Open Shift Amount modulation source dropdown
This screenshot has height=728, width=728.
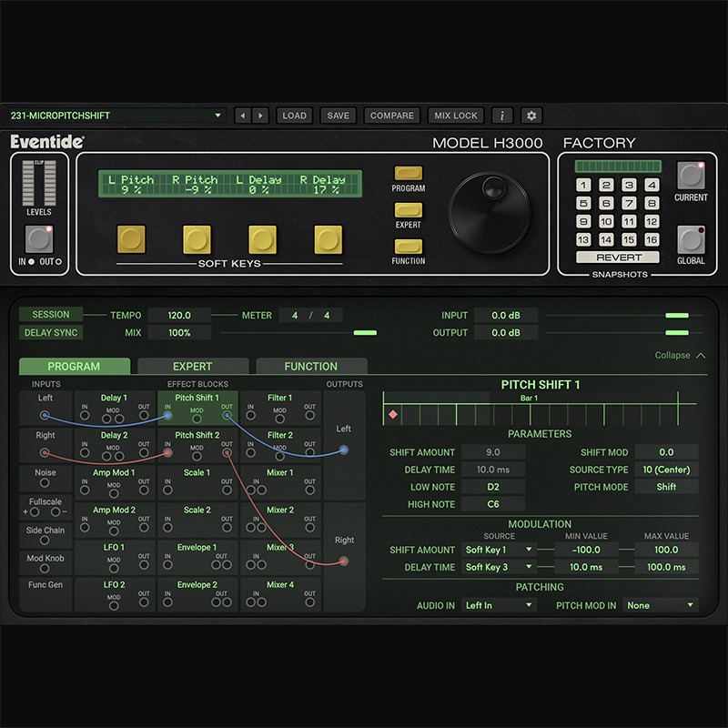click(x=499, y=550)
